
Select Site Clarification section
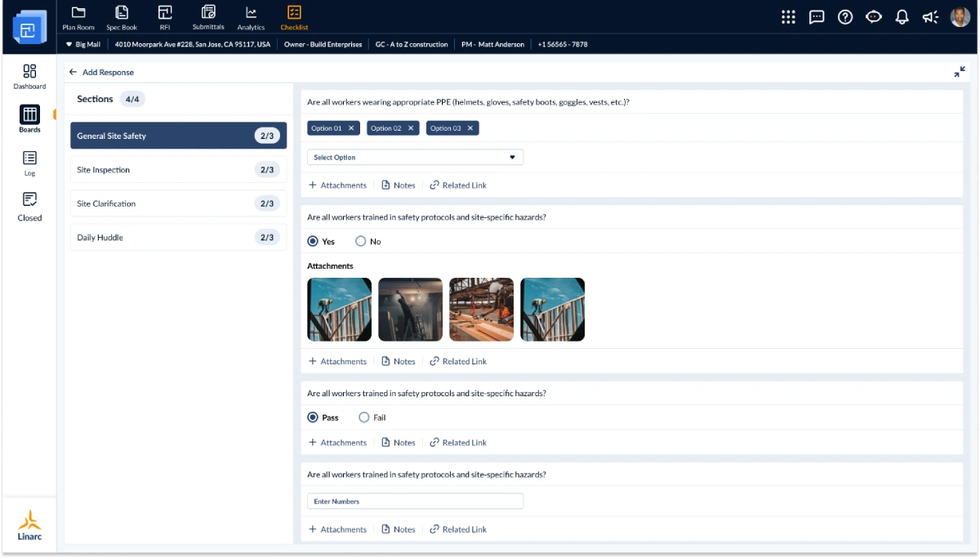[x=178, y=203]
